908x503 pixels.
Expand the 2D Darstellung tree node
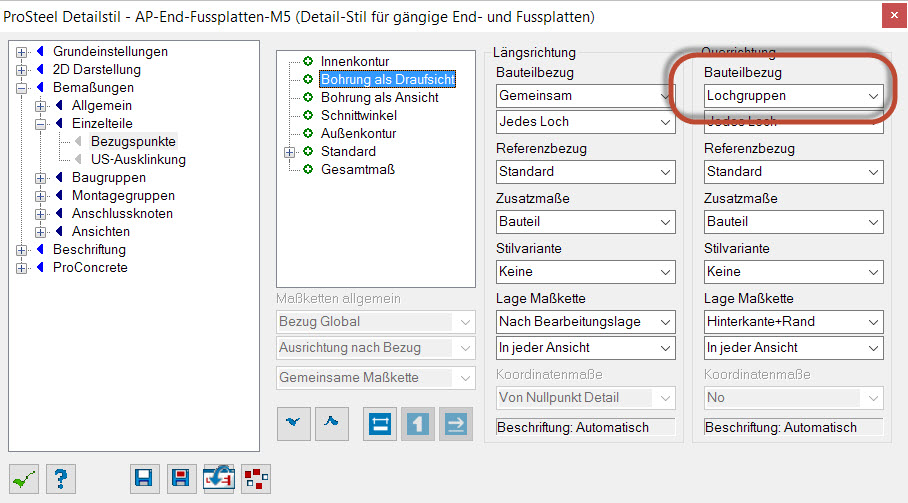(21, 70)
